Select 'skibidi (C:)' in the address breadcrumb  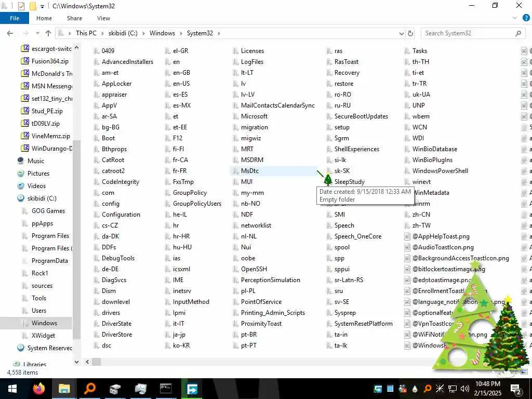(123, 33)
